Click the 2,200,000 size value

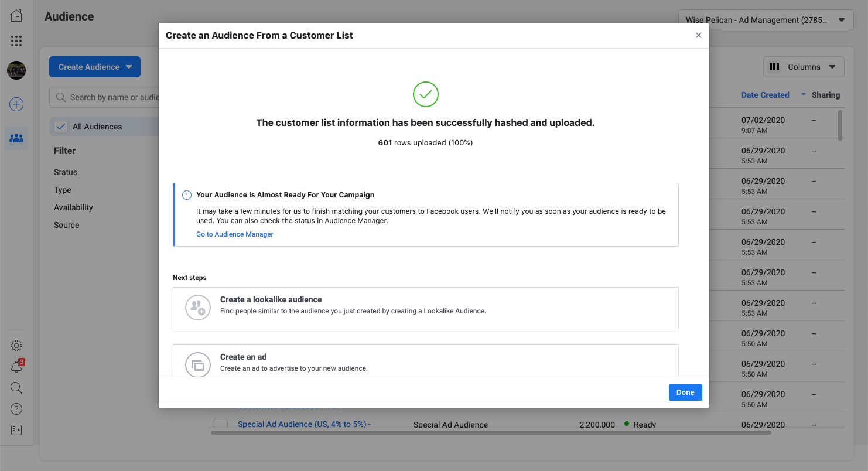pyautogui.click(x=597, y=425)
